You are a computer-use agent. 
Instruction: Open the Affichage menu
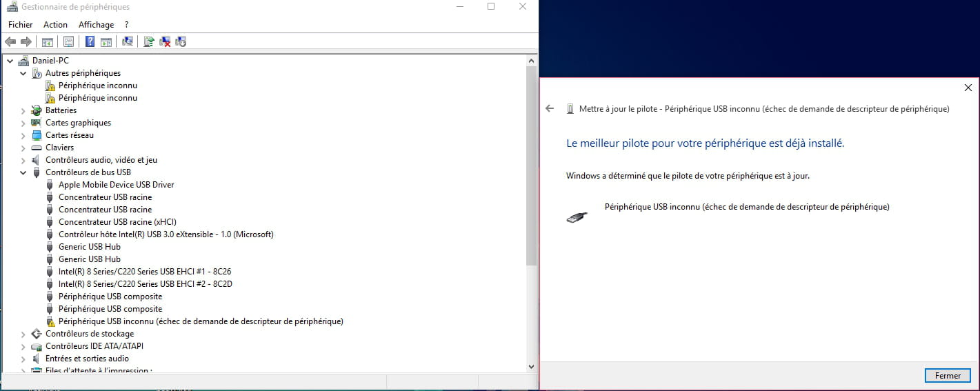(96, 25)
